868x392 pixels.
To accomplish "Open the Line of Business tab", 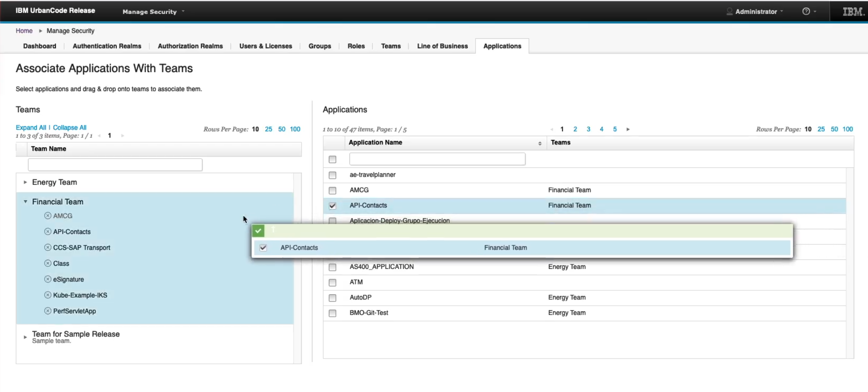I will (442, 46).
